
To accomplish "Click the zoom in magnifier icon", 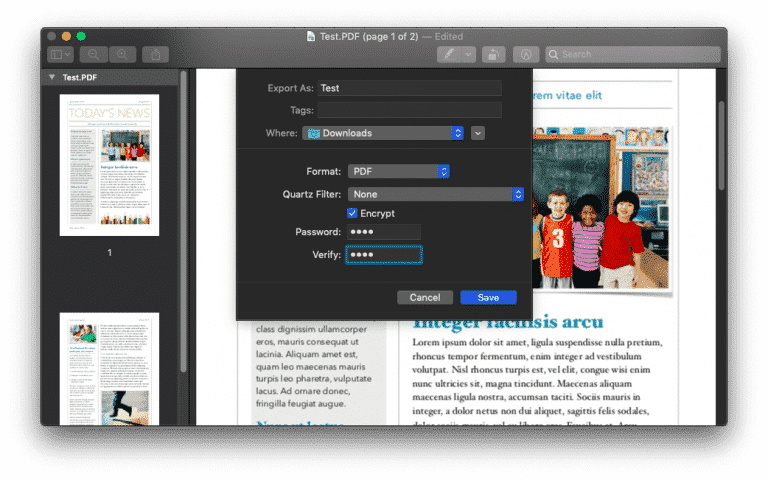I will [122, 54].
